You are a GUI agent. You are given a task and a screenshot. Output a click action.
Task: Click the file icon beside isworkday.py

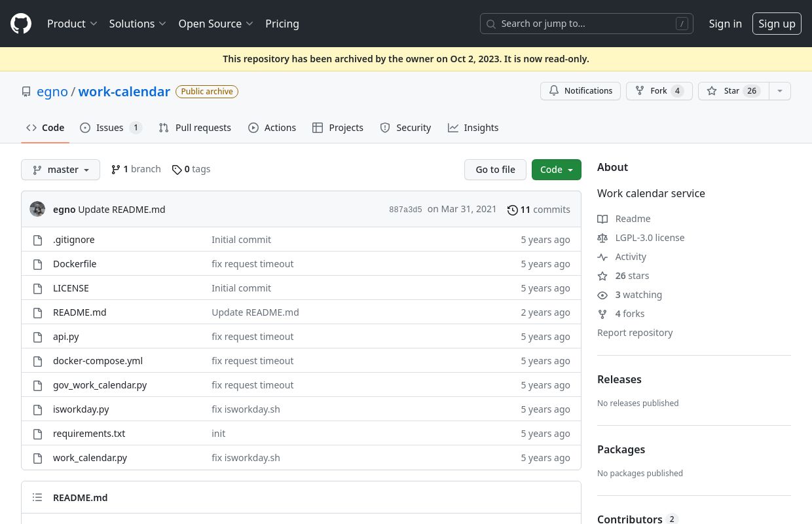pyautogui.click(x=38, y=409)
